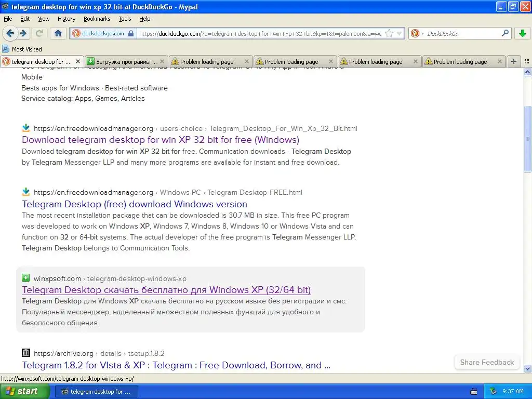The height and width of the screenshot is (399, 532).
Task: Click the vertical scrollbar thumb
Action: (x=527, y=139)
